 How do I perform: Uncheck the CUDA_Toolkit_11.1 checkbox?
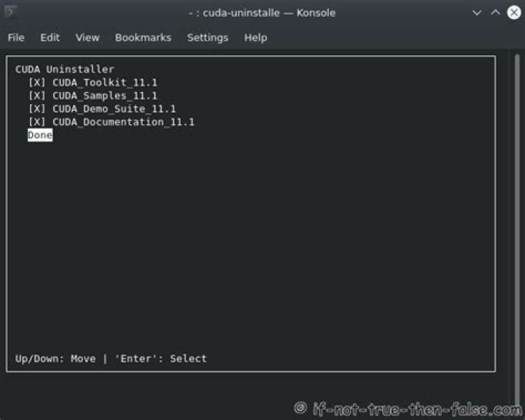point(37,82)
